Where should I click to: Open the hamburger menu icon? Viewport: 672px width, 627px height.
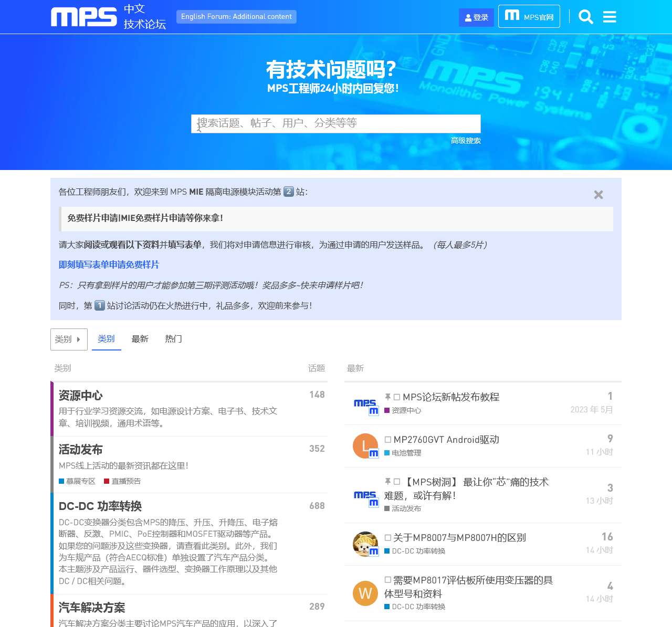pos(610,17)
